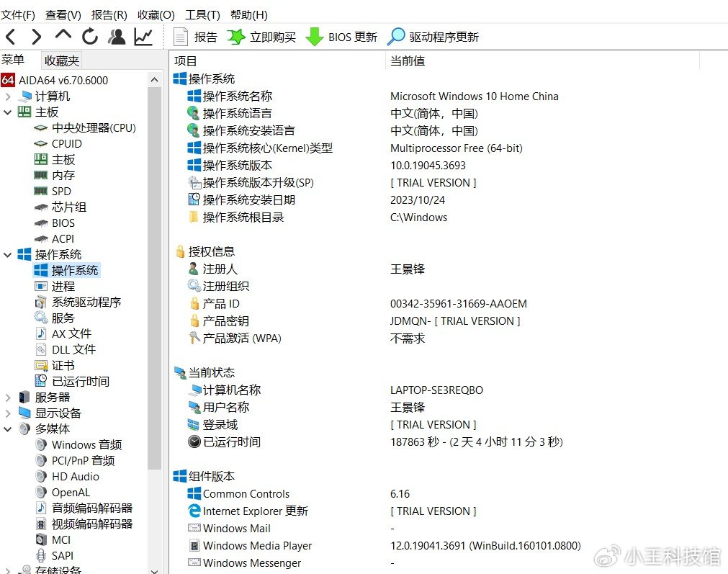Click BIOS 更新 button

(x=341, y=37)
